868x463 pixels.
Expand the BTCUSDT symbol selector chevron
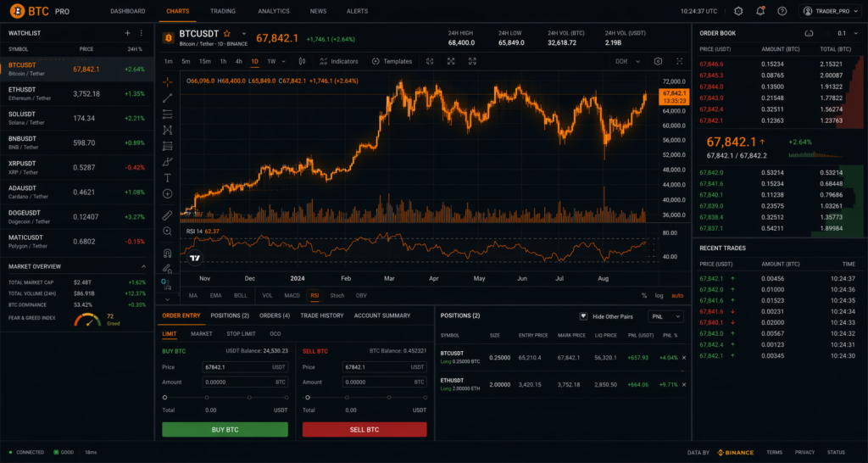(x=243, y=34)
